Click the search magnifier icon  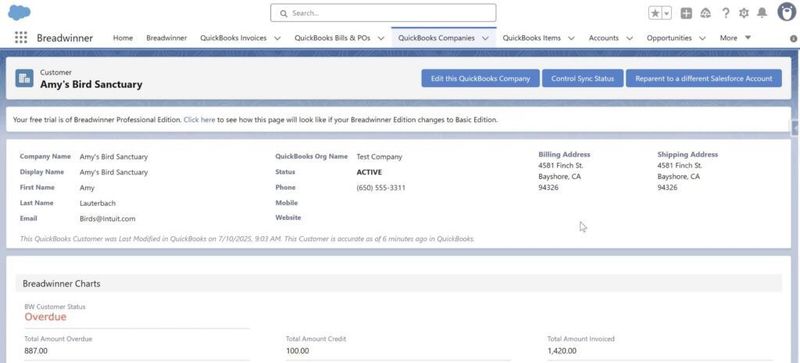[284, 13]
